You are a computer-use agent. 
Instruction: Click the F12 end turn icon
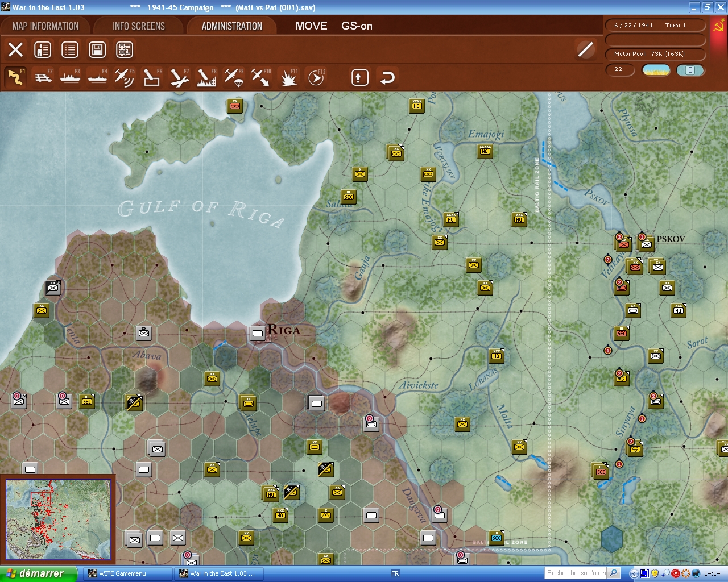pos(316,77)
